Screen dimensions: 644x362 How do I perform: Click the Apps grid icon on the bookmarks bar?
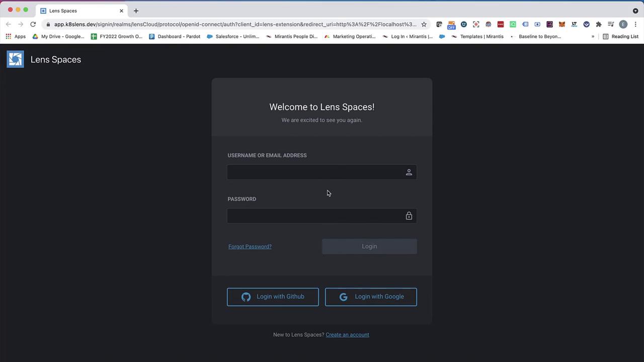pos(9,36)
